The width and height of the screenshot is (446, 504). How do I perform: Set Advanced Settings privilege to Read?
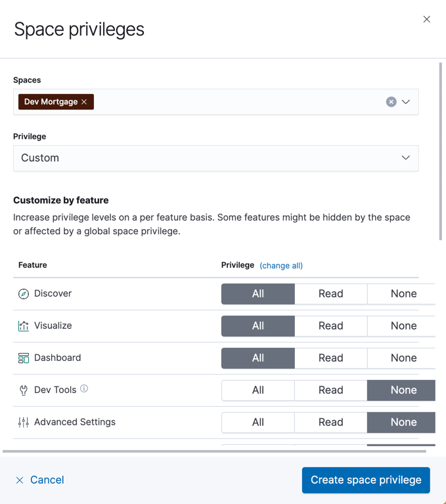point(330,423)
